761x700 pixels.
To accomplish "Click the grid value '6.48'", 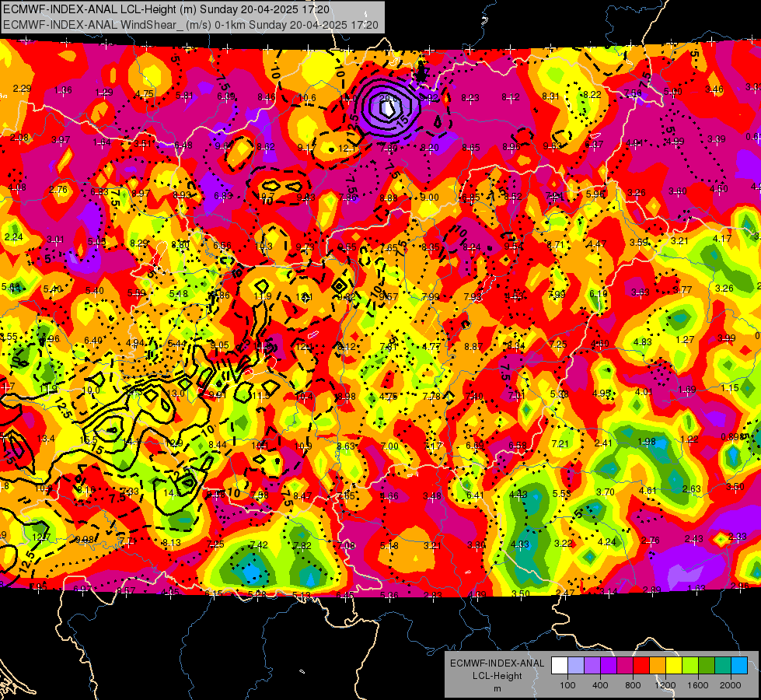I will [183, 145].
